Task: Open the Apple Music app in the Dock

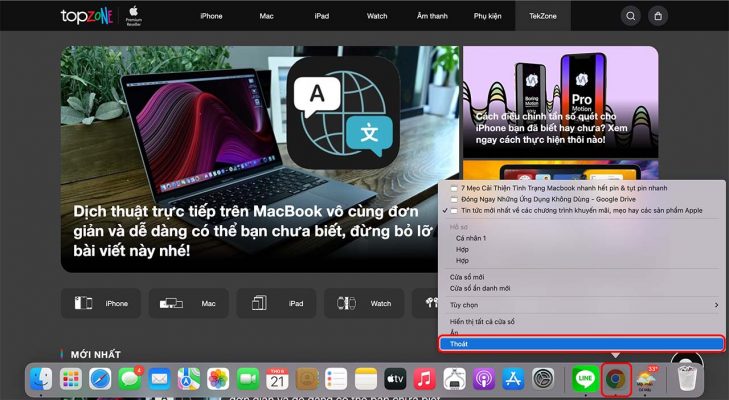Action: pos(424,379)
